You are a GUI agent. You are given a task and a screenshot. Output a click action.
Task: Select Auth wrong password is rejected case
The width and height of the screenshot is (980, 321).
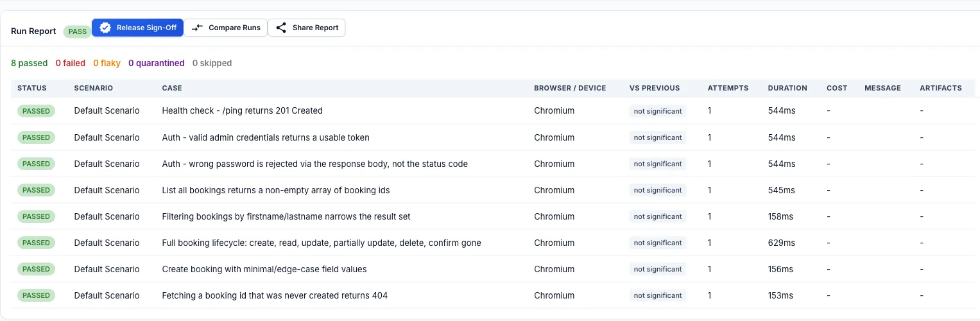tap(315, 164)
